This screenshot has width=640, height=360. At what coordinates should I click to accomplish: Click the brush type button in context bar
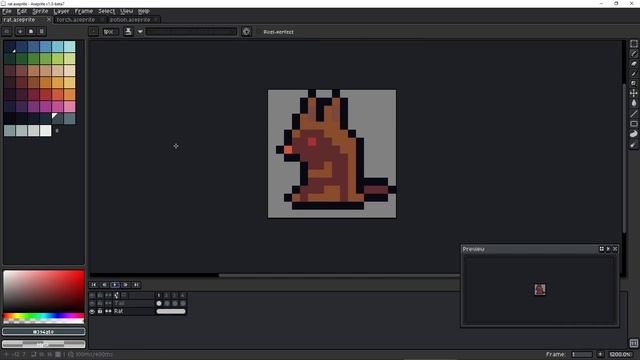93,31
